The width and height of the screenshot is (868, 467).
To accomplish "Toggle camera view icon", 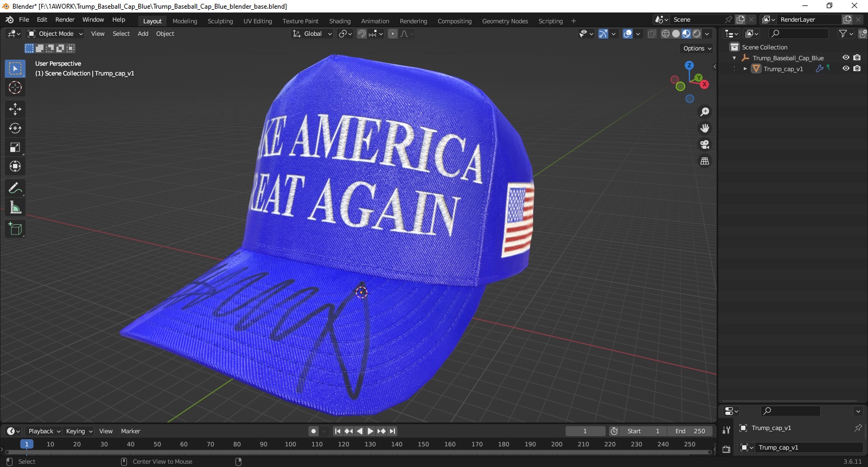I will [705, 144].
